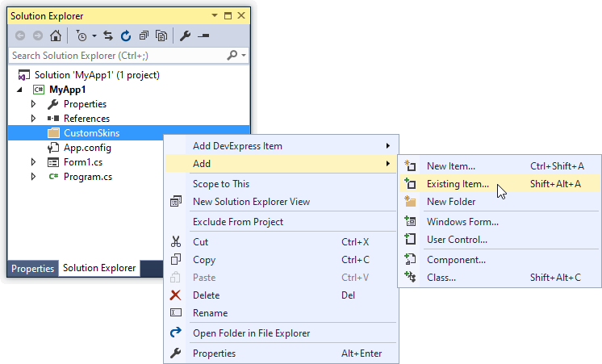Close the Solution Explorer panel
This screenshot has height=364, width=602.
241,16
